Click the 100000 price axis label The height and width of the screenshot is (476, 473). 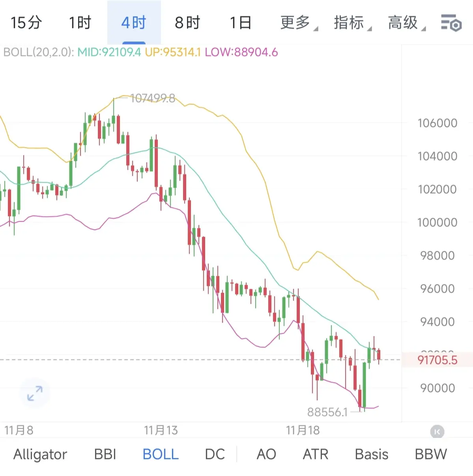click(437, 222)
